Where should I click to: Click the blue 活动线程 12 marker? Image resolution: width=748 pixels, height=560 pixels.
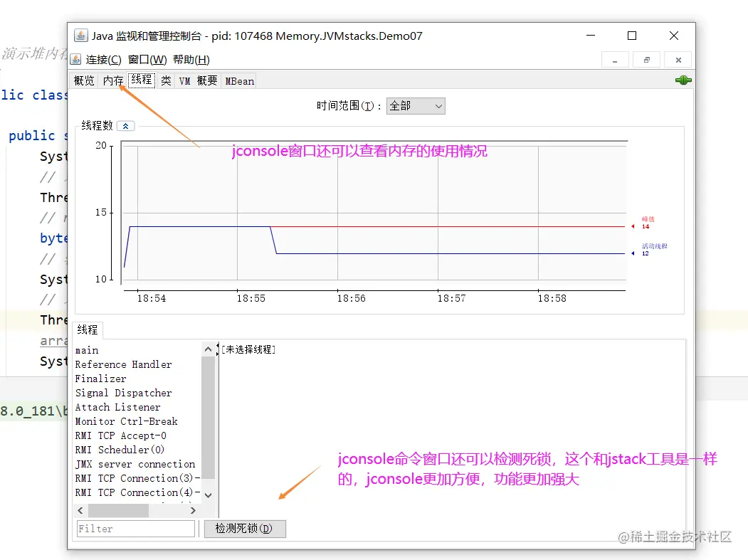click(650, 250)
